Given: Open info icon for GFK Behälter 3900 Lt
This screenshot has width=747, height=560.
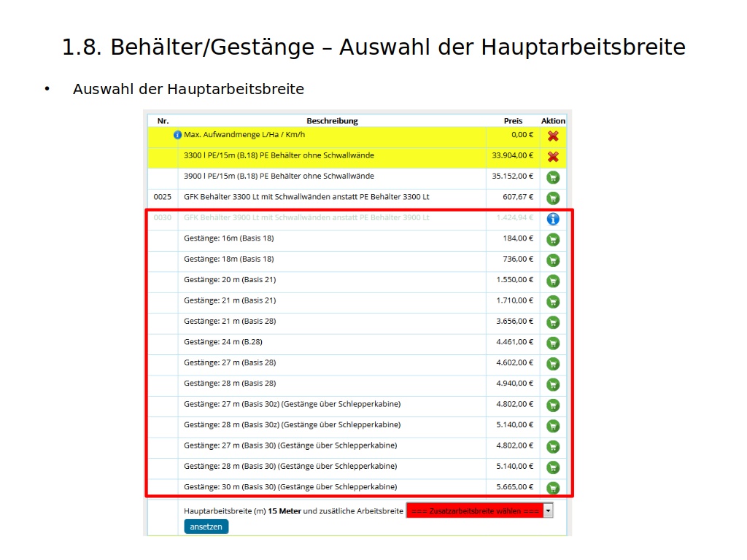Looking at the screenshot, I should [553, 219].
